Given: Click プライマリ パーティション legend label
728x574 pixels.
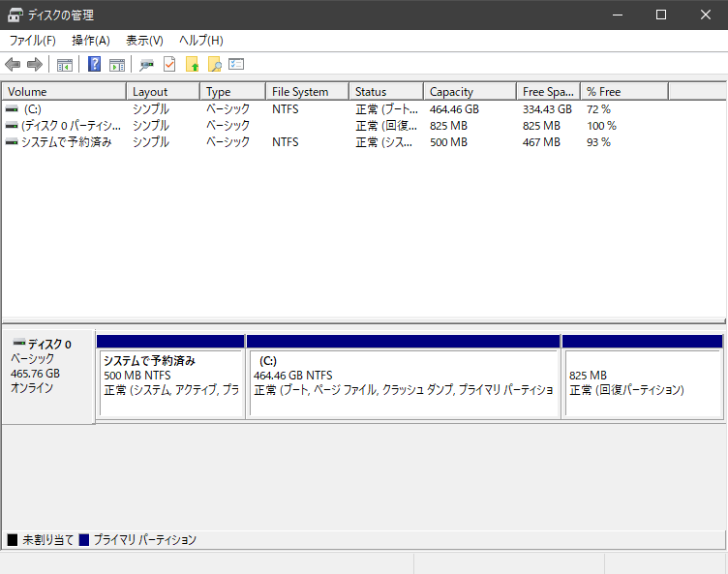Looking at the screenshot, I should [x=145, y=539].
